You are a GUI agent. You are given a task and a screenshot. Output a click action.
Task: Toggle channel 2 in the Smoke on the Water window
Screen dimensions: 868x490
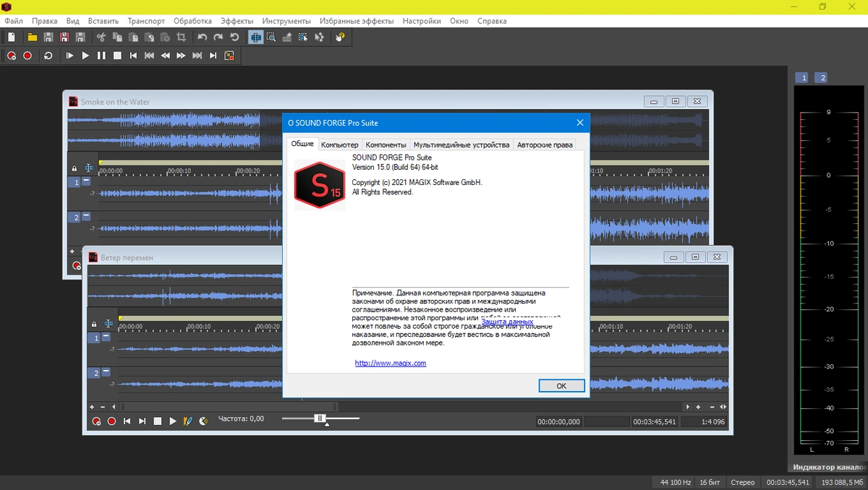coord(74,218)
